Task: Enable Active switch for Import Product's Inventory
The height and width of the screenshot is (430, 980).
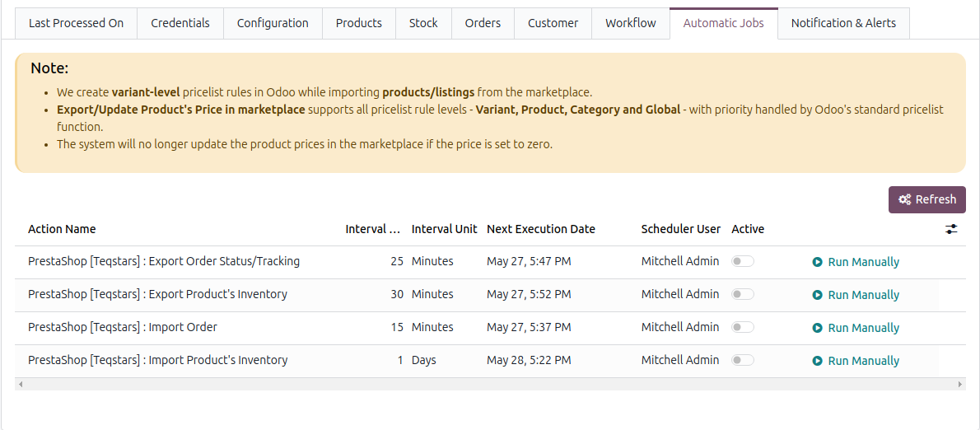Action: (743, 360)
